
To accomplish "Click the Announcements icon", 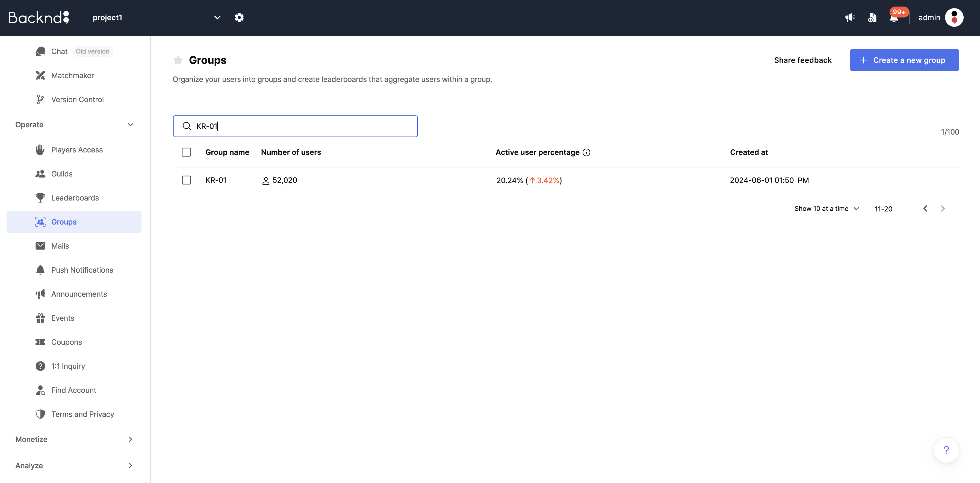I will (x=41, y=294).
